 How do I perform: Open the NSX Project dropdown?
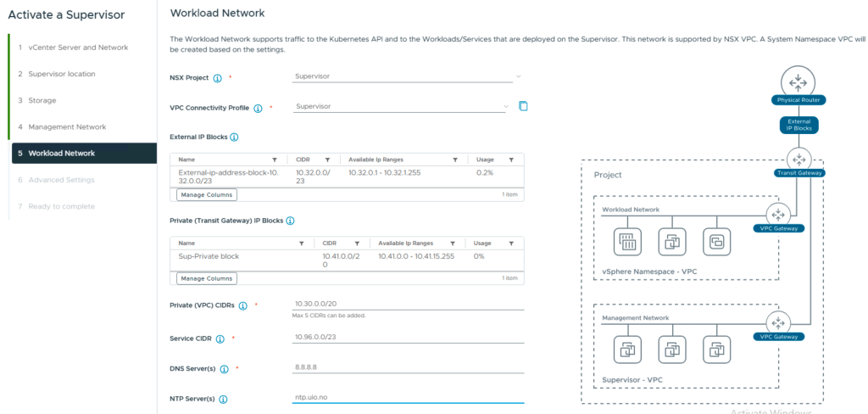[x=518, y=76]
